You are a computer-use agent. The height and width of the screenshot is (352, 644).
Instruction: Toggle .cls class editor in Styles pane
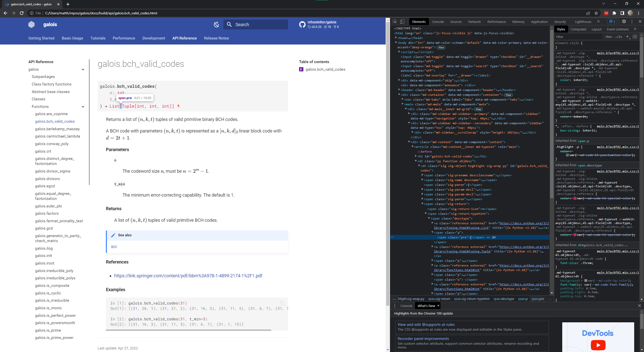pos(618,37)
